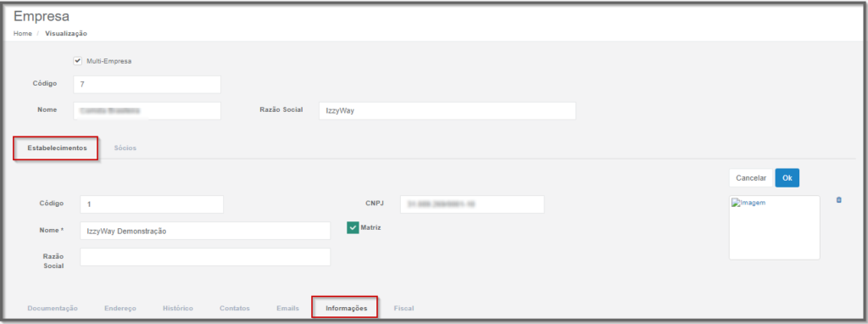The height and width of the screenshot is (324, 868).
Task: Focus the company Código field containing 7
Action: [147, 84]
